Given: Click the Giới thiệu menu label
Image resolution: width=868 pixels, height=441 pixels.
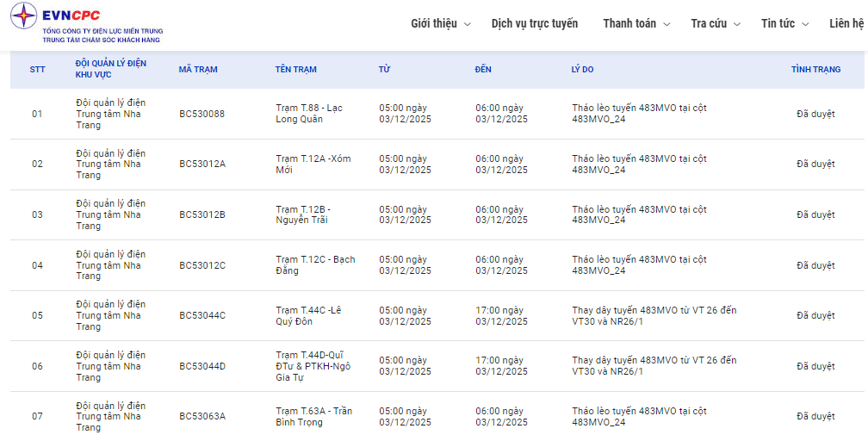Looking at the screenshot, I should (x=434, y=23).
